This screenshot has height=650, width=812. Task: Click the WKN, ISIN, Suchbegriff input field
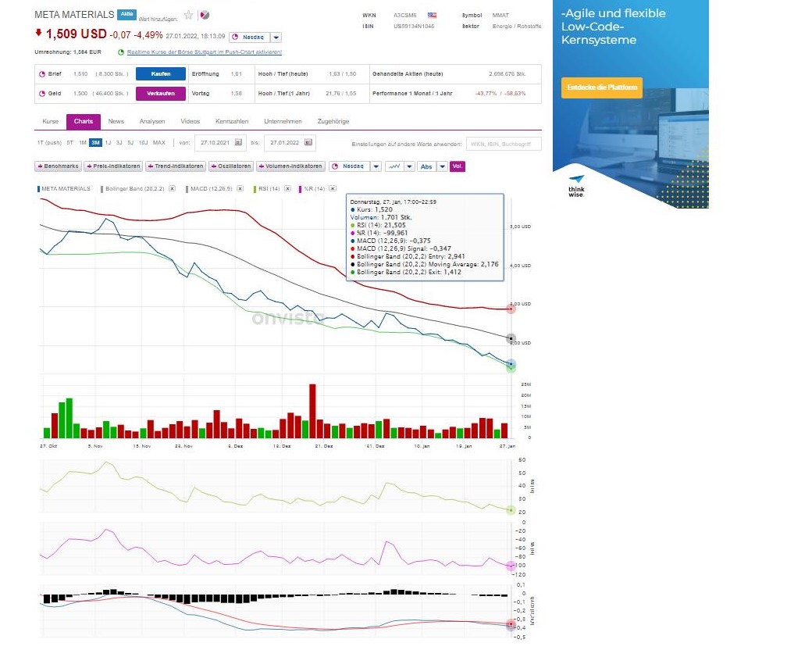pyautogui.click(x=503, y=144)
